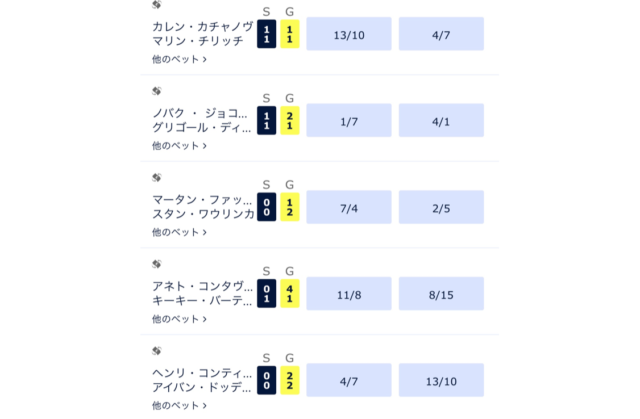Select 4/7 odds for マリン・チリッチ
The image size is (640, 419).
pyautogui.click(x=441, y=35)
